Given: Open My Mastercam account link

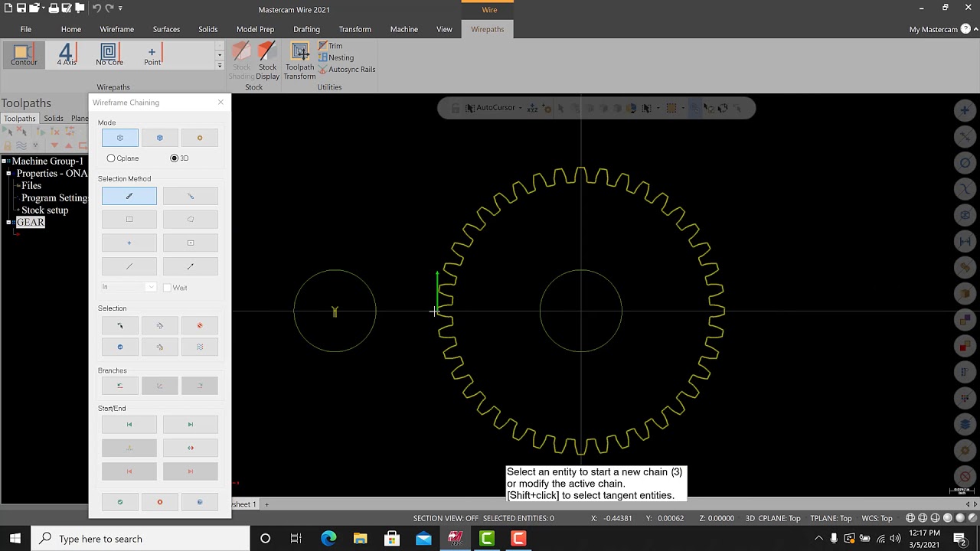Looking at the screenshot, I should (x=933, y=29).
